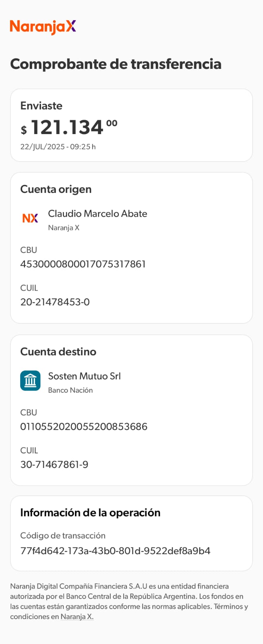Click the Banco Nación bank name text

[x=70, y=390]
